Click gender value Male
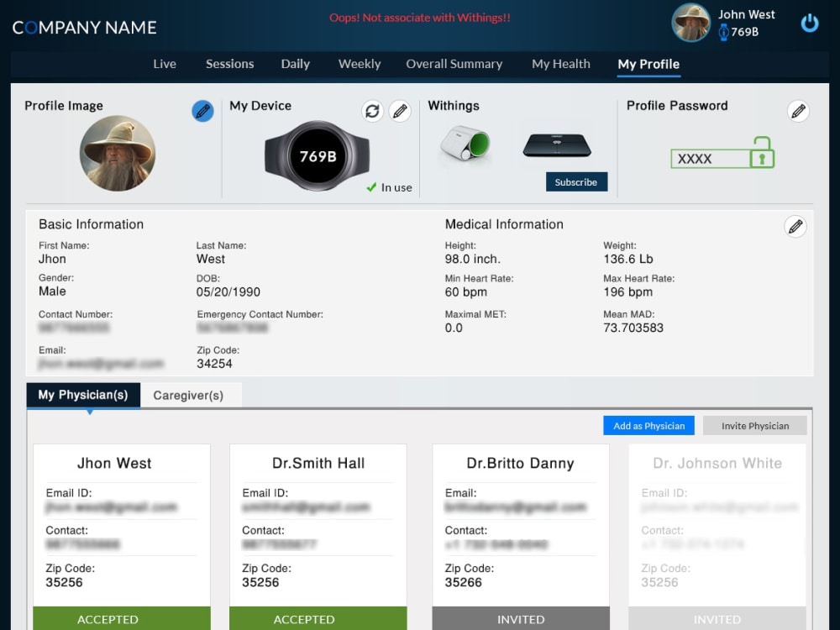 (x=52, y=291)
